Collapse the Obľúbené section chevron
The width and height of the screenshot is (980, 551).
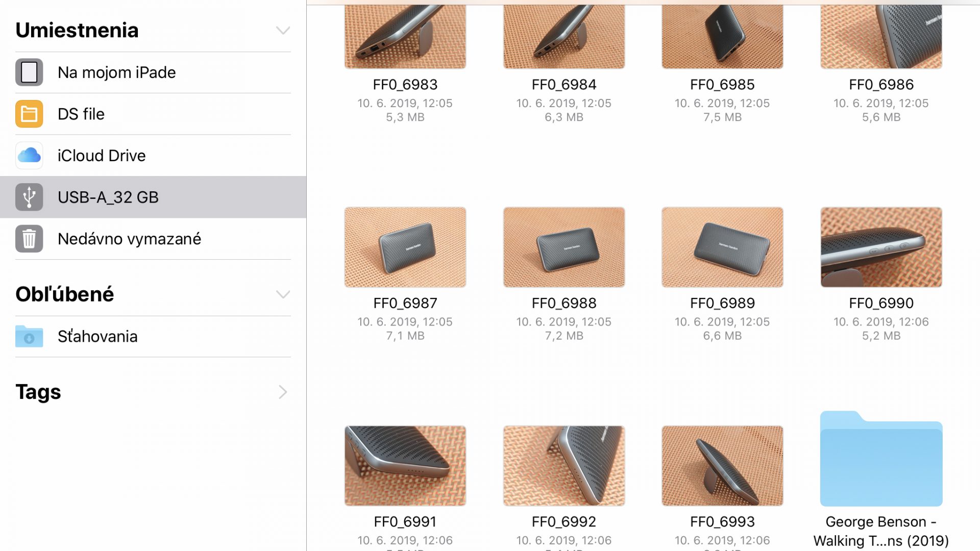283,294
